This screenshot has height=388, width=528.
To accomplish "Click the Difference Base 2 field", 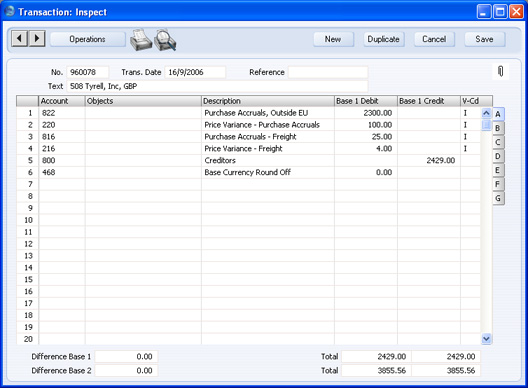I will [x=126, y=370].
